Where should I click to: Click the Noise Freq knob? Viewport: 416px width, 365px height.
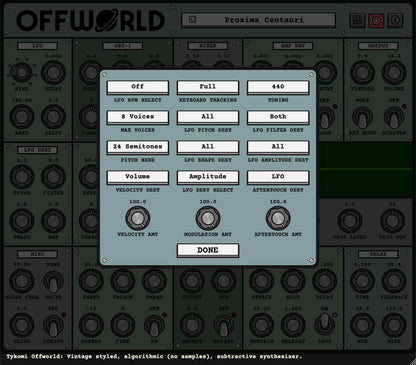[x=22, y=281]
